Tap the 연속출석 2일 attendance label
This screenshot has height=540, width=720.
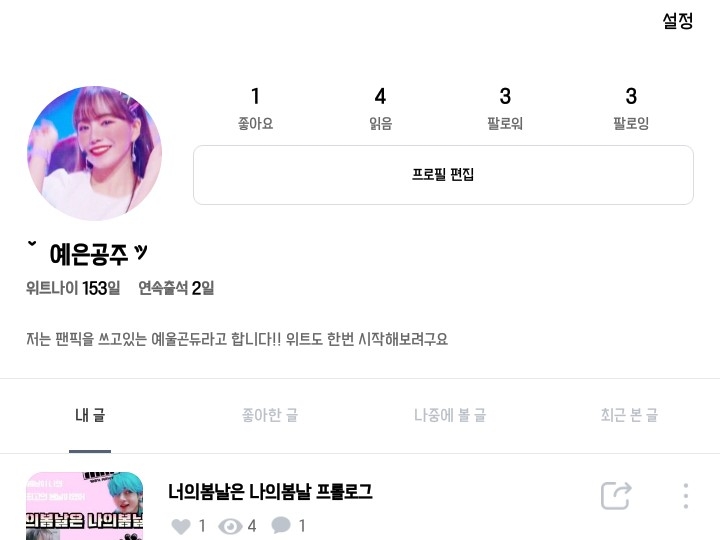176,288
